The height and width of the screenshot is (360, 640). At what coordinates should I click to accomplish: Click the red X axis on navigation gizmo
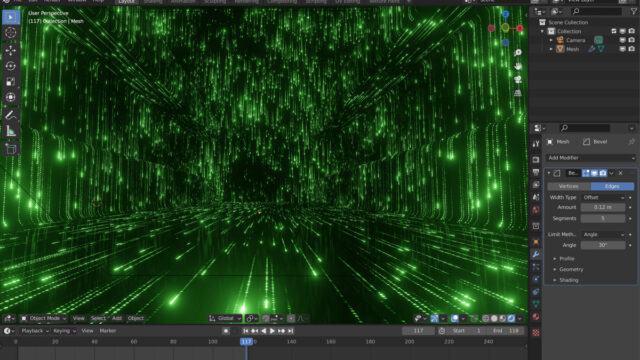pos(520,28)
